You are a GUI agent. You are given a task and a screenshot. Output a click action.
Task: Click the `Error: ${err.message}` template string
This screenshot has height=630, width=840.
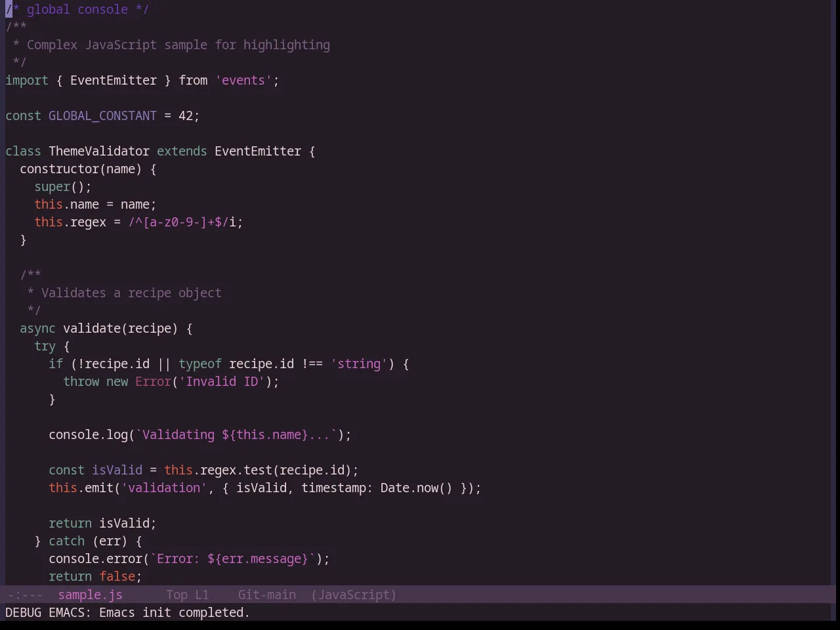coord(232,558)
